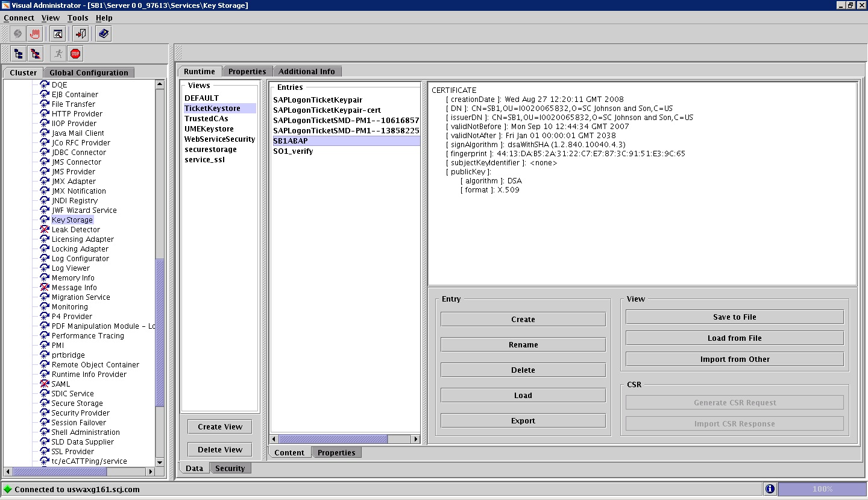Click the collapse tree icon
Image resolution: width=868 pixels, height=500 pixels.
tap(36, 54)
